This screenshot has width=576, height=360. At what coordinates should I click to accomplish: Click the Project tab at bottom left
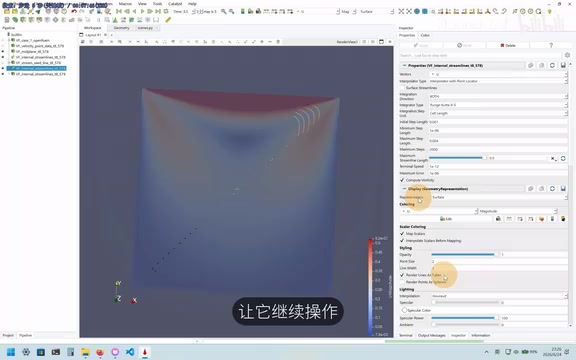pyautogui.click(x=8, y=335)
